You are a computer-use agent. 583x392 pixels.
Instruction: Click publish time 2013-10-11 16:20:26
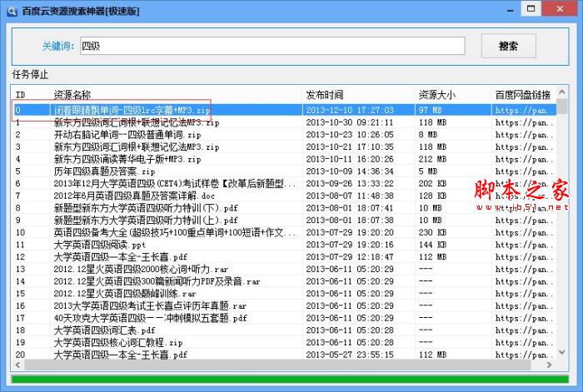tap(350, 159)
